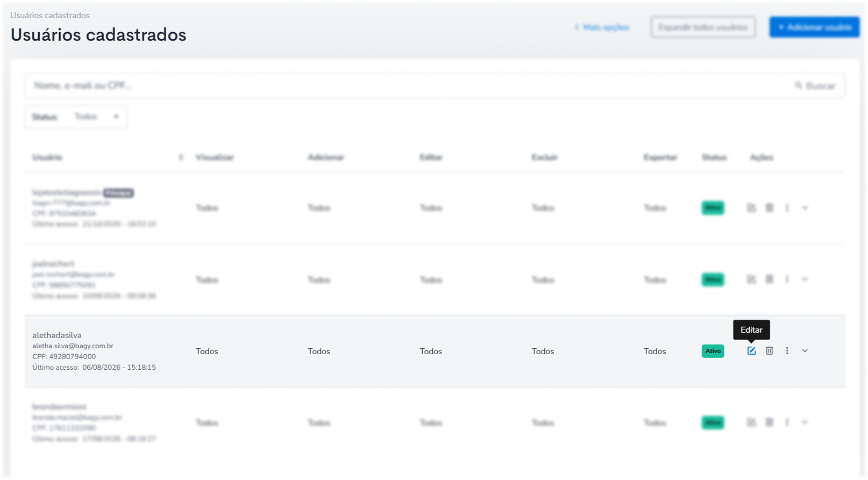Click the Adicionar usuário button

(x=814, y=27)
